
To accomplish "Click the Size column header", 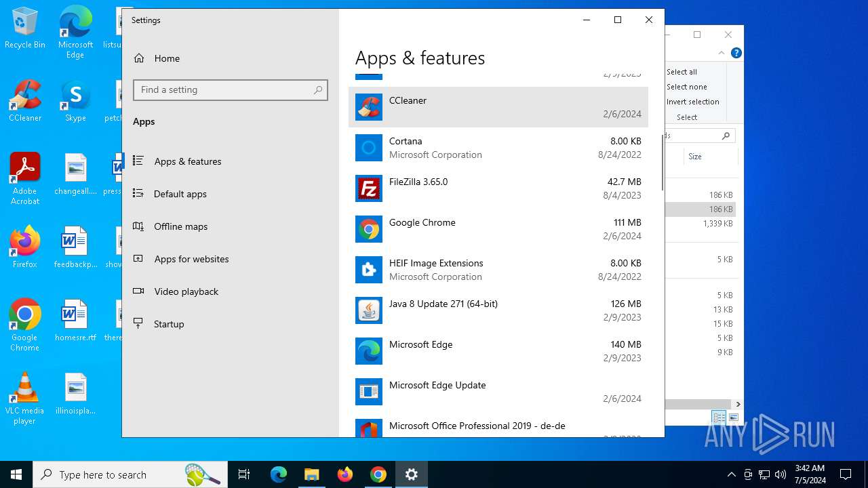I will (x=709, y=157).
